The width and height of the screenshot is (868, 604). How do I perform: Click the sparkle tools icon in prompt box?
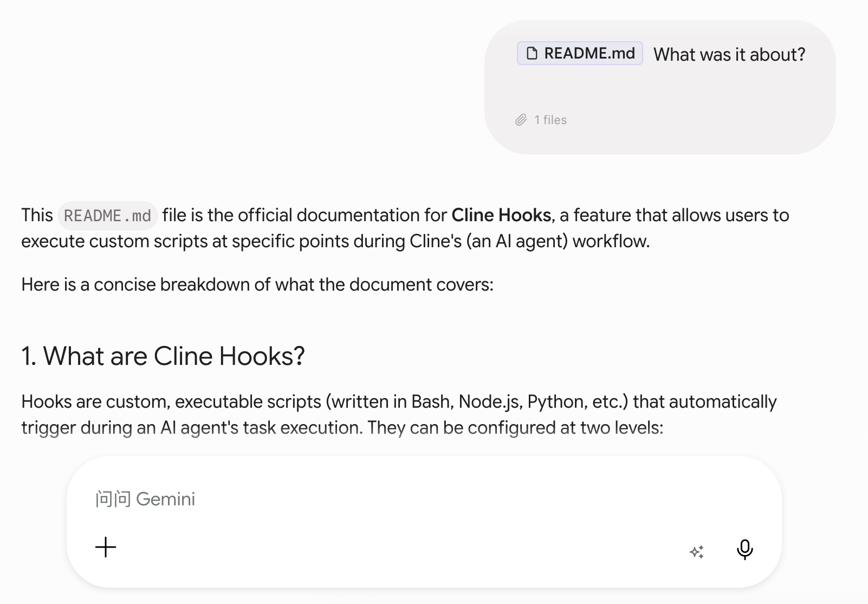pos(697,551)
